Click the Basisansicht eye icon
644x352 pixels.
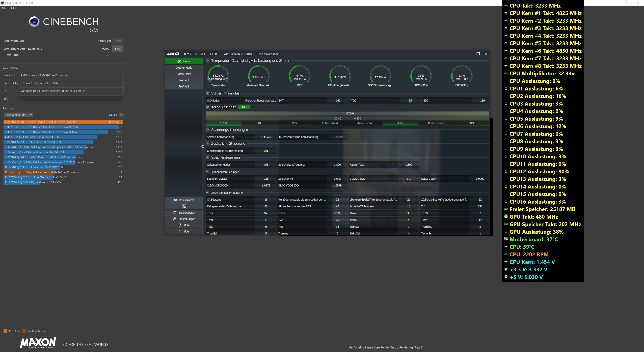[175, 200]
